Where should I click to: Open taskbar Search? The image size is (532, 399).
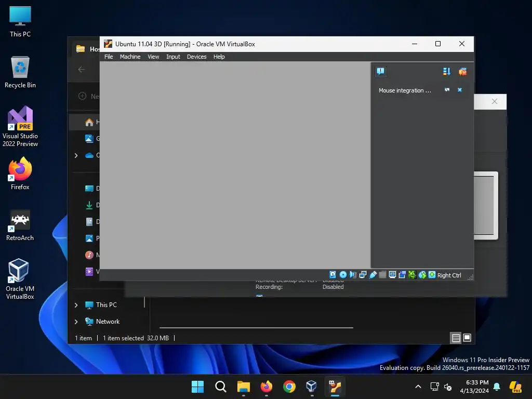pos(220,387)
